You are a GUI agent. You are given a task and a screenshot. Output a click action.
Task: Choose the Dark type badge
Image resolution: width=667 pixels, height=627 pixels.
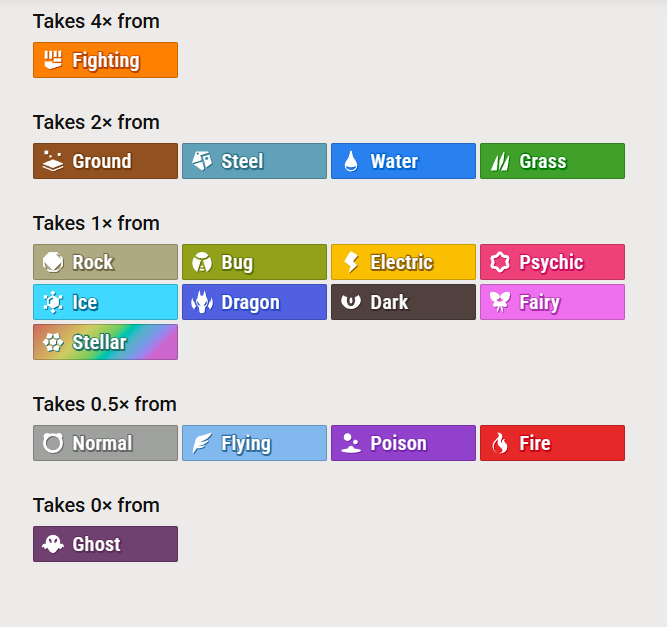pos(403,302)
